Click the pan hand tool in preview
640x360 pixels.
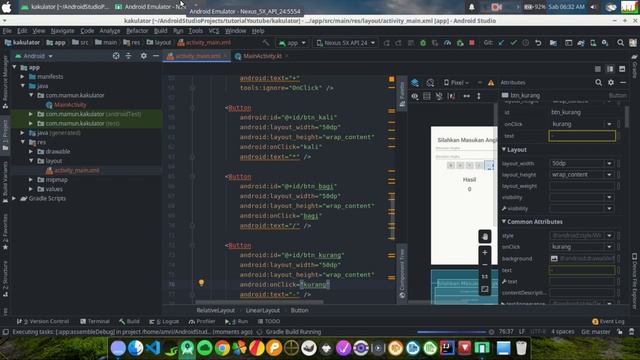click(484, 237)
